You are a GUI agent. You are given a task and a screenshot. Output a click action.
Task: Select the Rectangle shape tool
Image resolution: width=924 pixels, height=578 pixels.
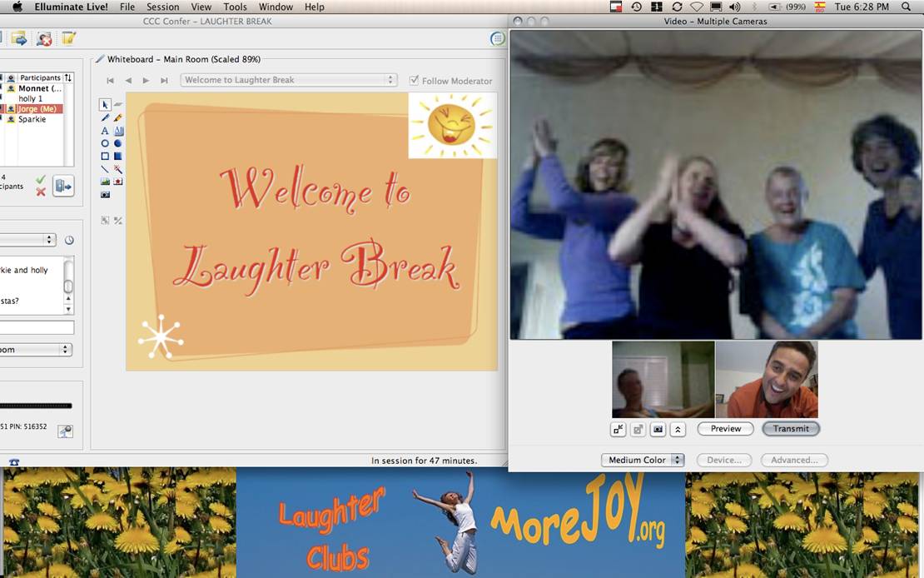point(104,156)
